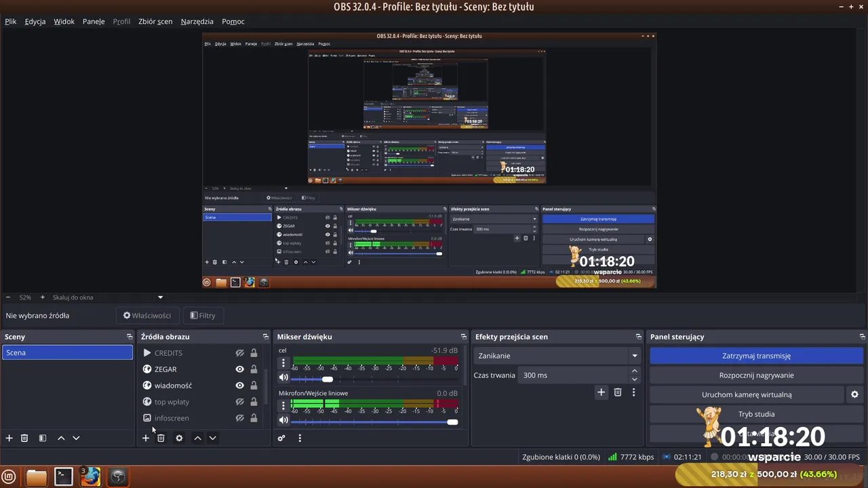Image resolution: width=868 pixels, height=488 pixels.
Task: Open Mikrofon/Wejście liniowe track options menu
Action: click(x=283, y=406)
